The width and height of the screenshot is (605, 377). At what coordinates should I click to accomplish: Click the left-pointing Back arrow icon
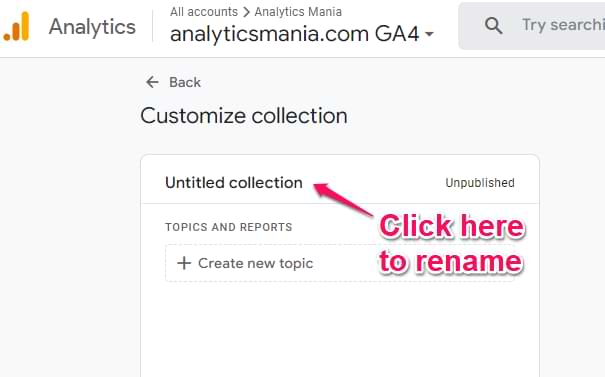coord(152,82)
